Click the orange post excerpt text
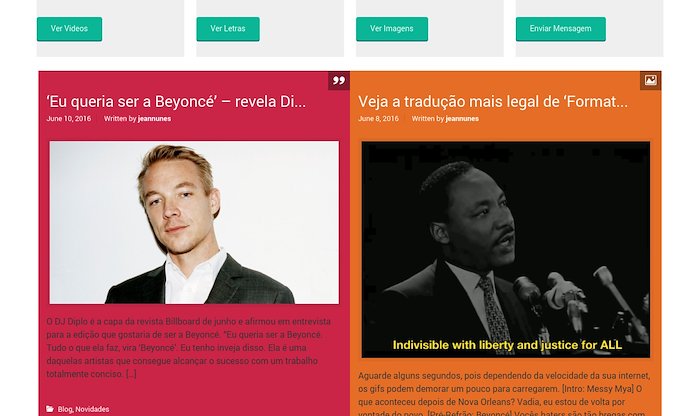Viewport: 700px width, 416px height. coord(504,395)
